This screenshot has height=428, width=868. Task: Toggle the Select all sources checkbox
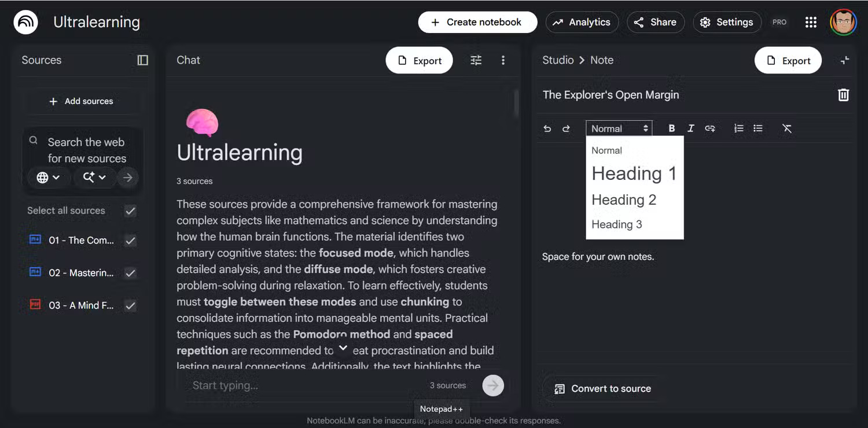[x=131, y=211]
